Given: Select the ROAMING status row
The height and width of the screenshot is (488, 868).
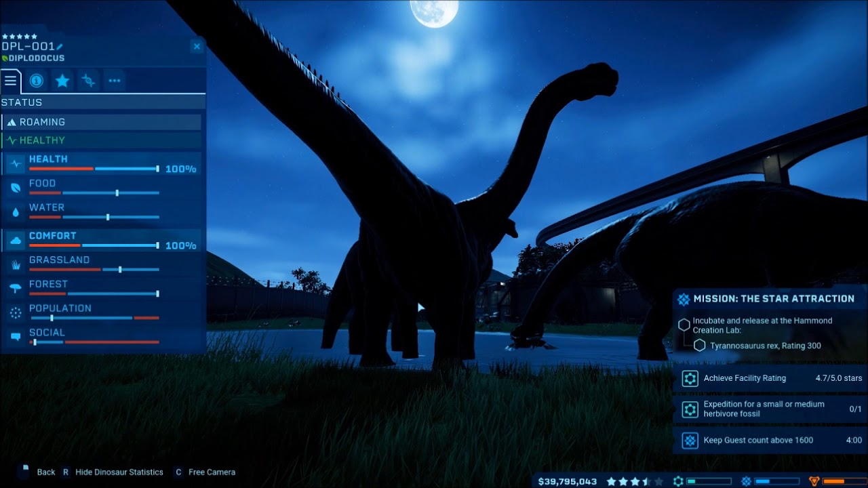Looking at the screenshot, I should [102, 122].
